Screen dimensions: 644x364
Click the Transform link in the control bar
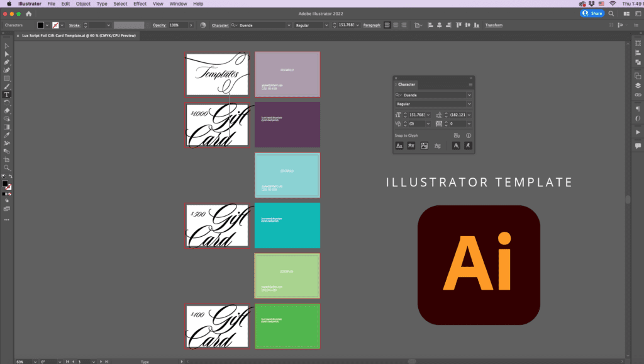(x=494, y=25)
